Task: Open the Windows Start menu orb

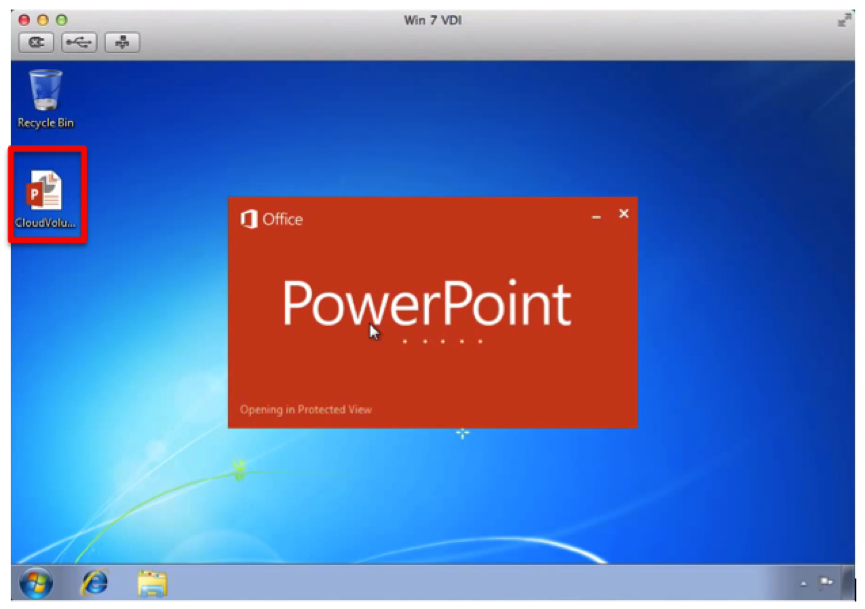Action: coord(36,583)
